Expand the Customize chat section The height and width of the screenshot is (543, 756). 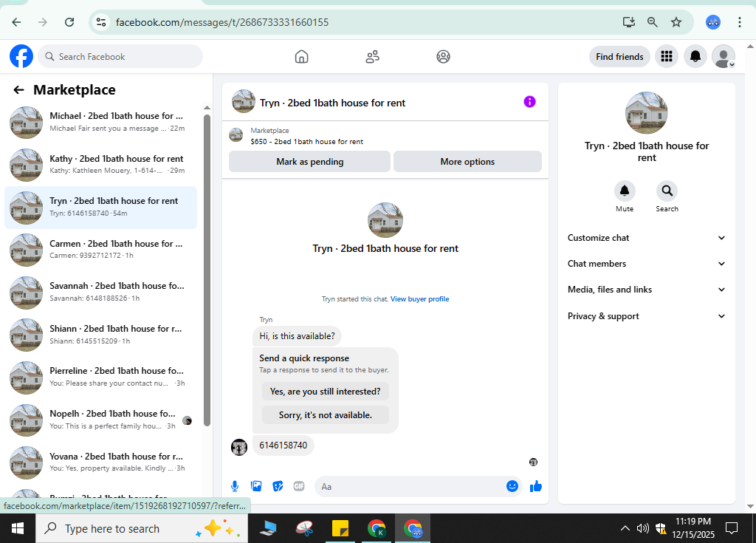(x=646, y=237)
